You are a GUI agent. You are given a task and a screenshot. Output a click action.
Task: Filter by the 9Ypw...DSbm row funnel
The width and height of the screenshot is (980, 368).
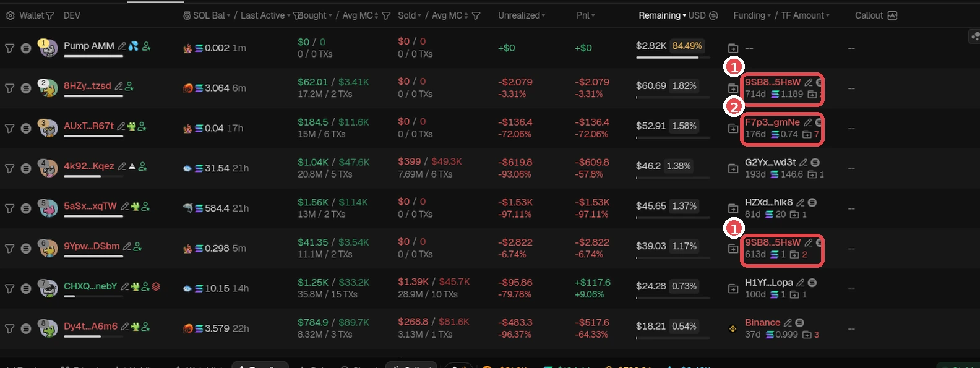tap(10, 249)
